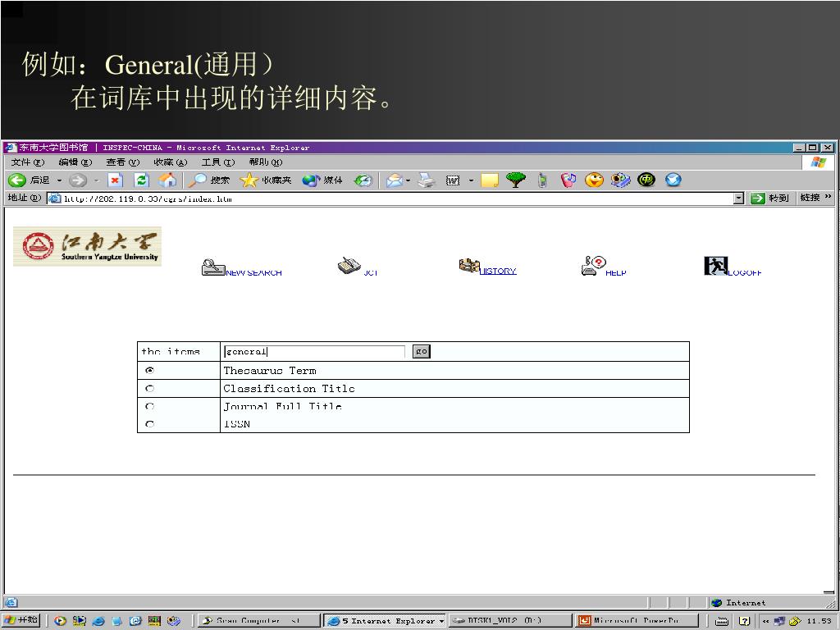Select the Classification Title radio button
This screenshot has width=840, height=630.
(149, 389)
